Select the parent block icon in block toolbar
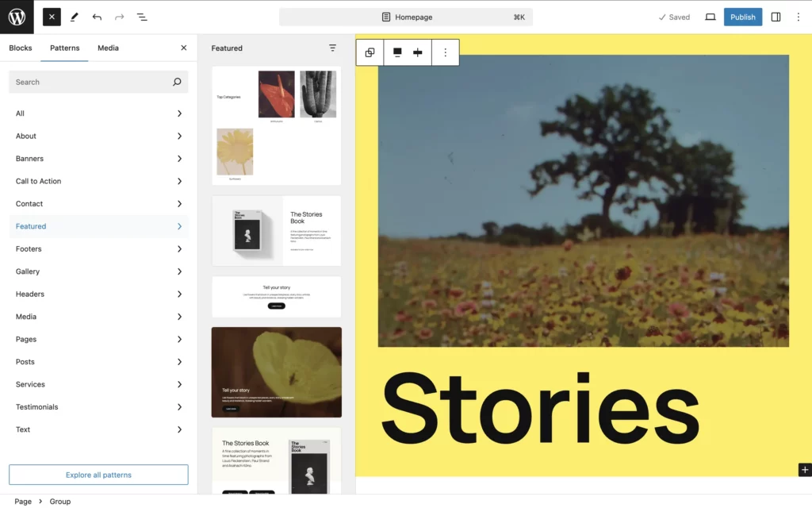 pyautogui.click(x=370, y=52)
